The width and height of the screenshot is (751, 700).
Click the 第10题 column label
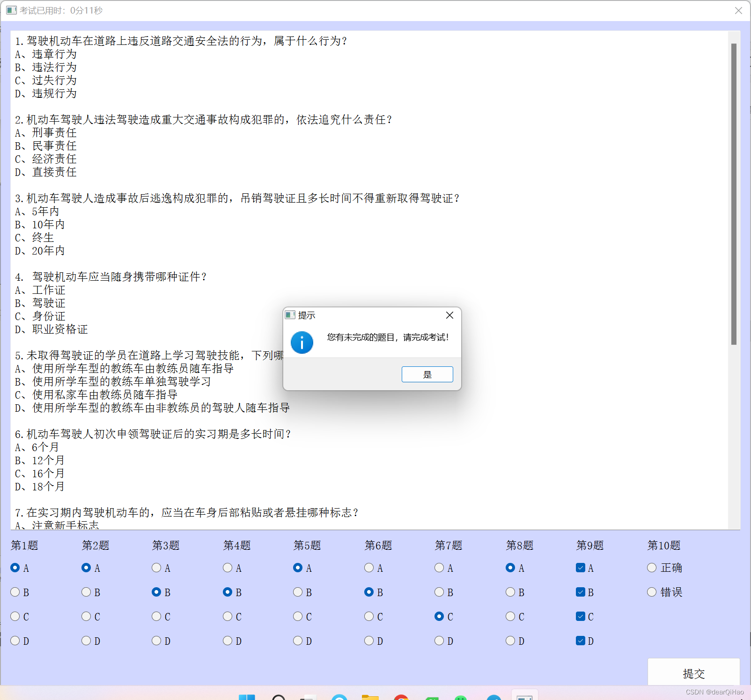pos(664,545)
